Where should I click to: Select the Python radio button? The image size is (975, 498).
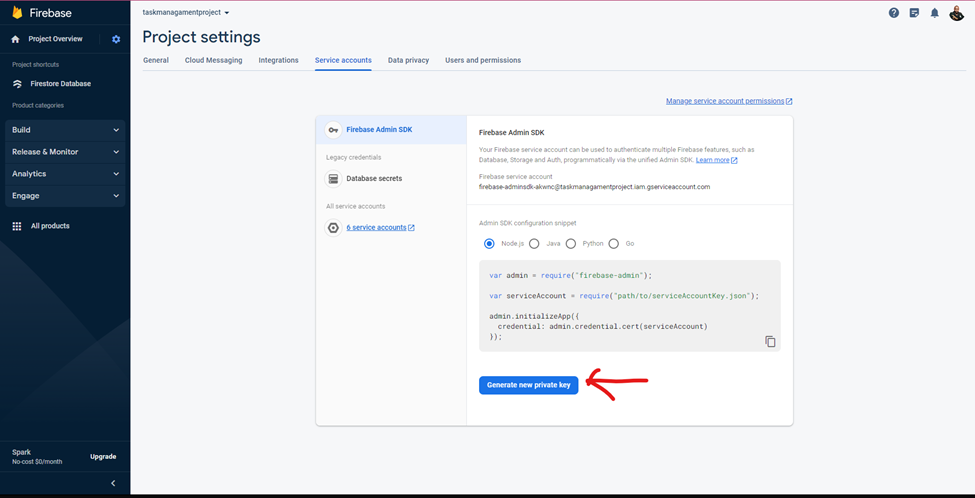pos(571,244)
